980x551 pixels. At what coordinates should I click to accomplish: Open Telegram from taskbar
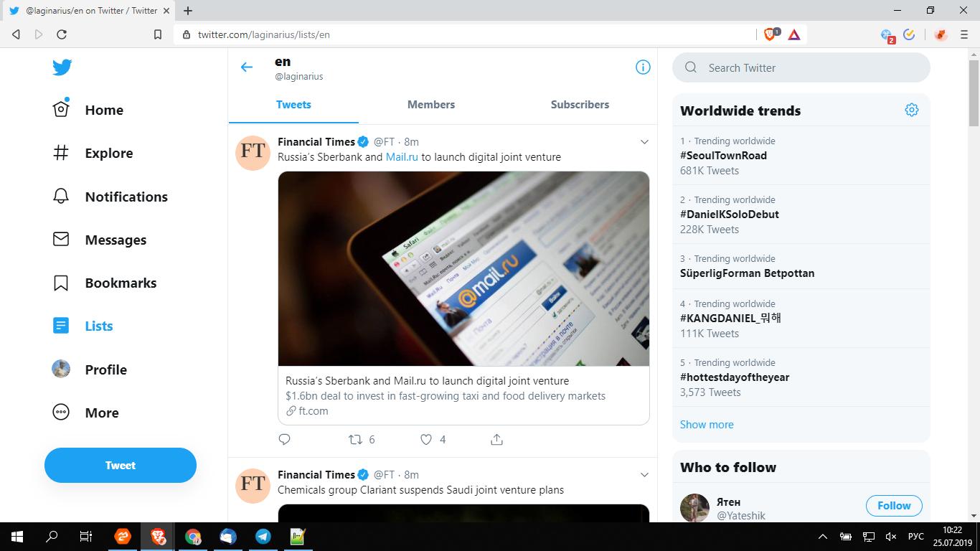[x=263, y=537]
